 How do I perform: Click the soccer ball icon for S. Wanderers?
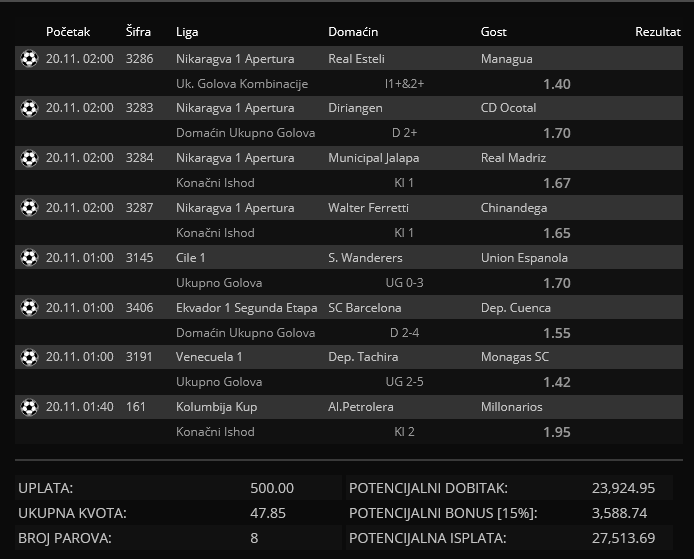(29, 258)
